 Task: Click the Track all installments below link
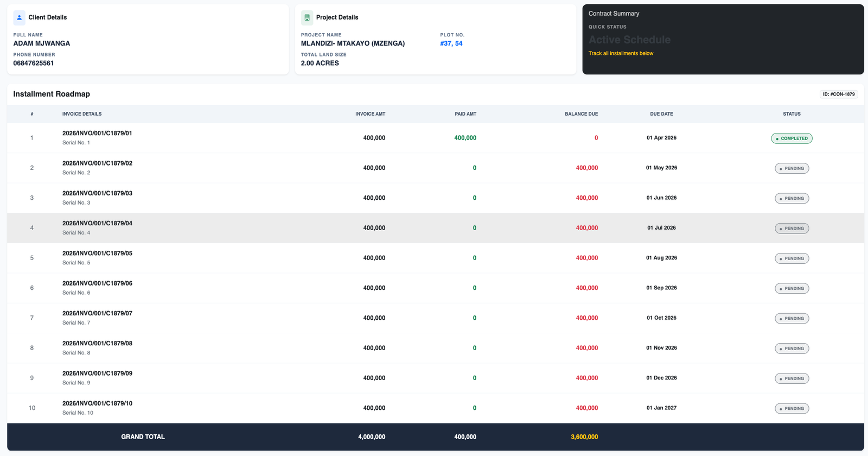pyautogui.click(x=621, y=53)
